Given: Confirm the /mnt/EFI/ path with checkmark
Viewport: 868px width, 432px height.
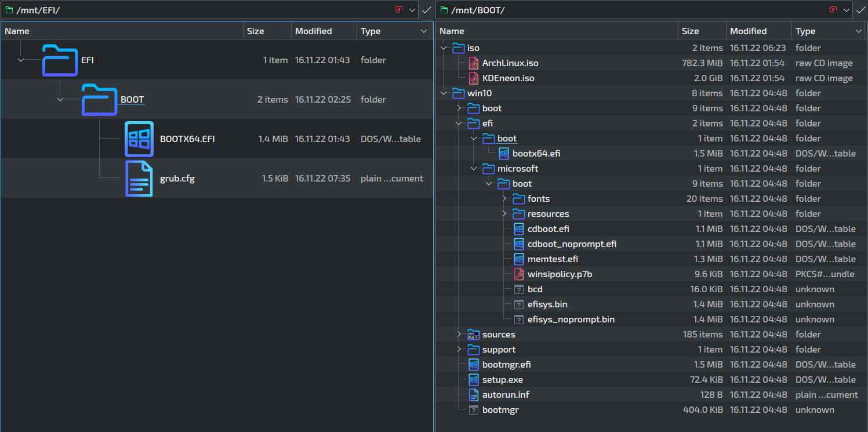Looking at the screenshot, I should 426,10.
